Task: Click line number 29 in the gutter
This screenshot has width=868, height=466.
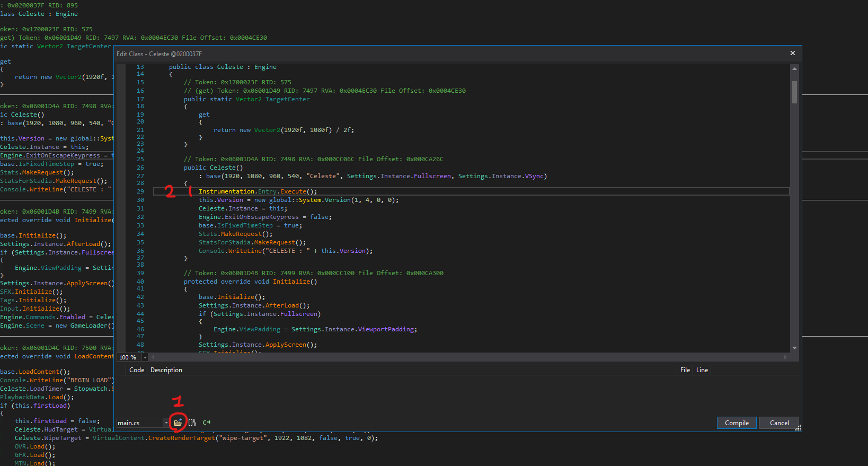Action: click(x=140, y=191)
